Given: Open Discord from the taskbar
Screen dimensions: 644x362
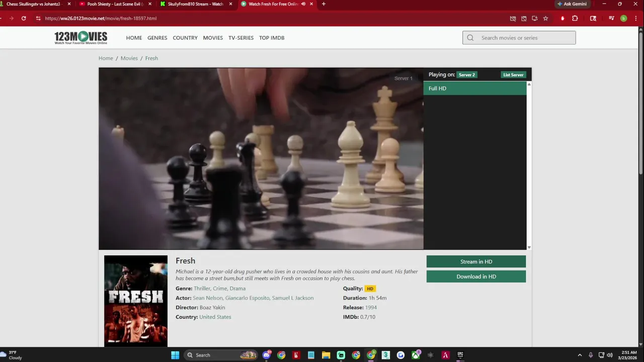Looking at the screenshot, I should (267, 355).
